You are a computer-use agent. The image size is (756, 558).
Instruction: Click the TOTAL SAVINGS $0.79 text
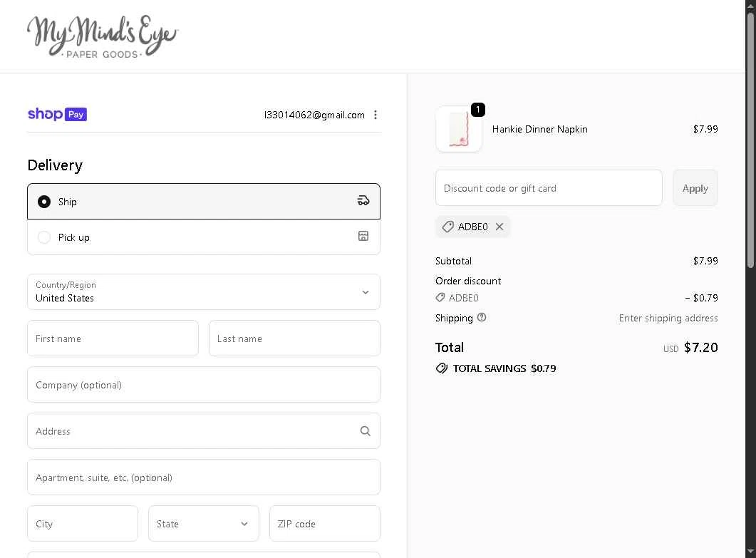pyautogui.click(x=504, y=368)
